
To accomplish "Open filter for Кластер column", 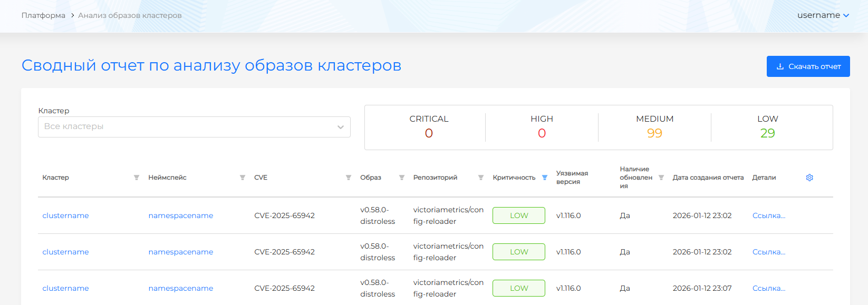I will 137,178.
